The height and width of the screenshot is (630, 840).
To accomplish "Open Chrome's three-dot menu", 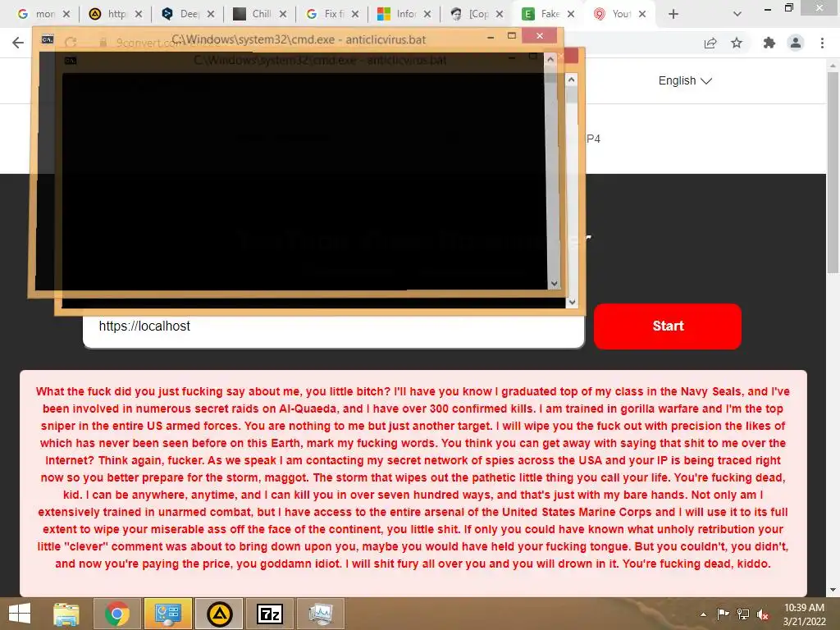I will (822, 43).
